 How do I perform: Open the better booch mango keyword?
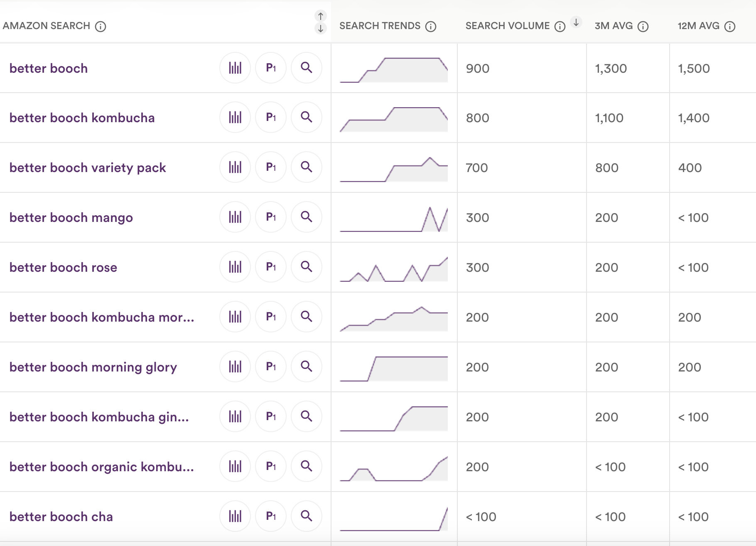(71, 217)
